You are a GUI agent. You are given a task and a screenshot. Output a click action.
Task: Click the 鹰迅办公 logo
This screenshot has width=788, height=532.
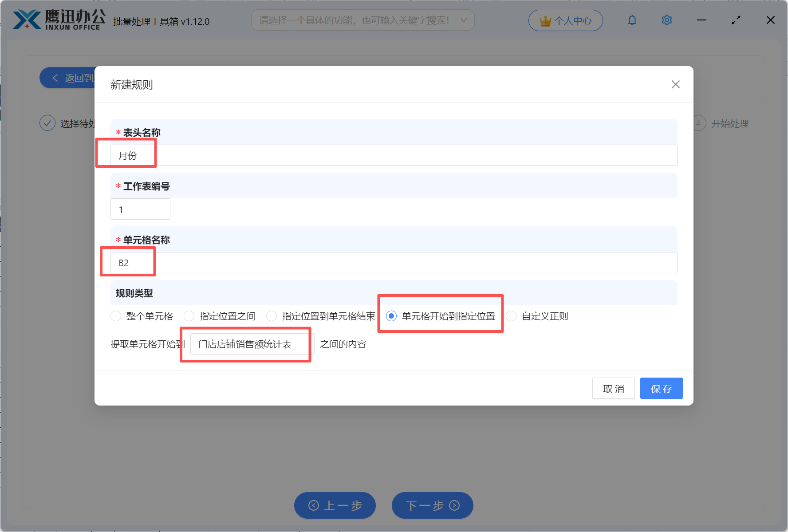click(58, 20)
